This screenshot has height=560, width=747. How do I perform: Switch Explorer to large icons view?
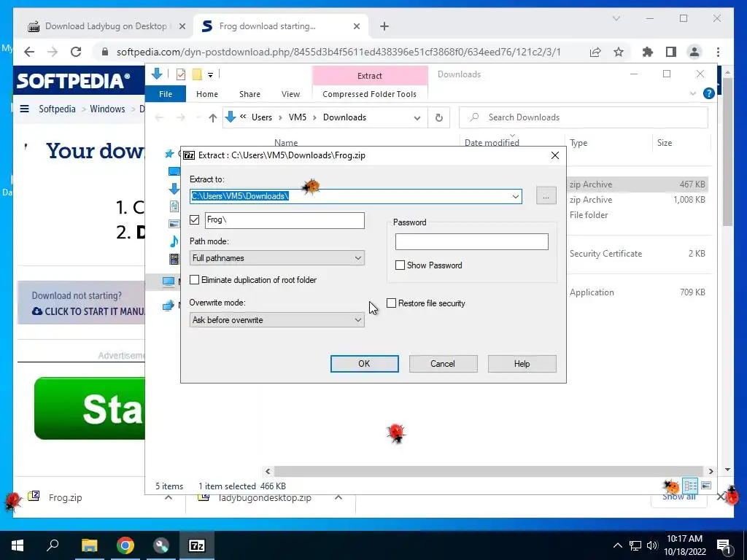click(706, 486)
